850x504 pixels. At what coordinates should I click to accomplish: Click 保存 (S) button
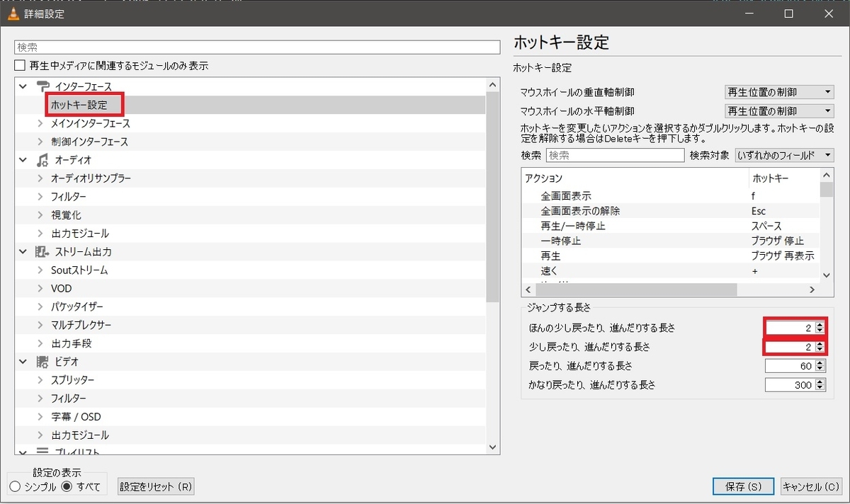[743, 487]
